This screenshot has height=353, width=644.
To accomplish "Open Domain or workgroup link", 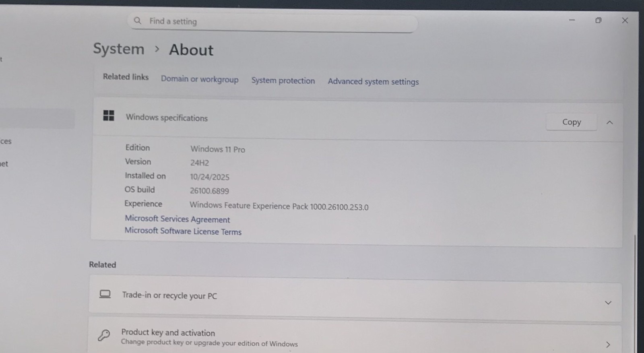I will [200, 79].
